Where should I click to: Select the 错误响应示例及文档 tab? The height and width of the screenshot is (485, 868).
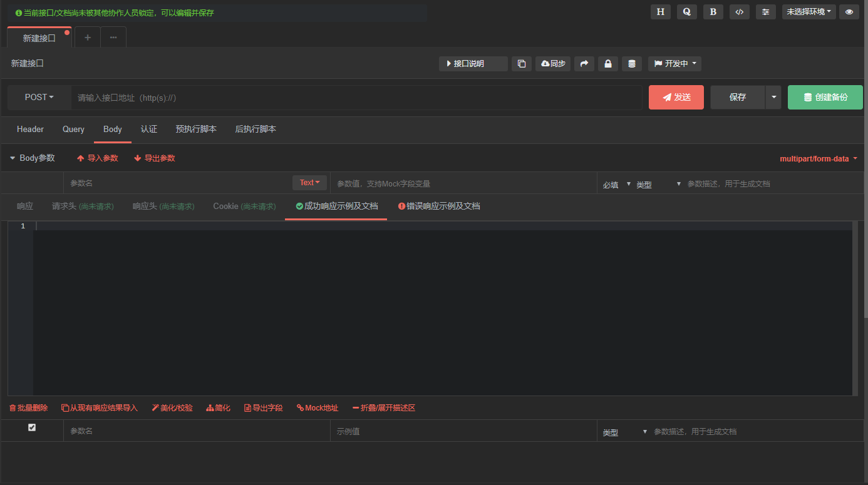(x=439, y=207)
